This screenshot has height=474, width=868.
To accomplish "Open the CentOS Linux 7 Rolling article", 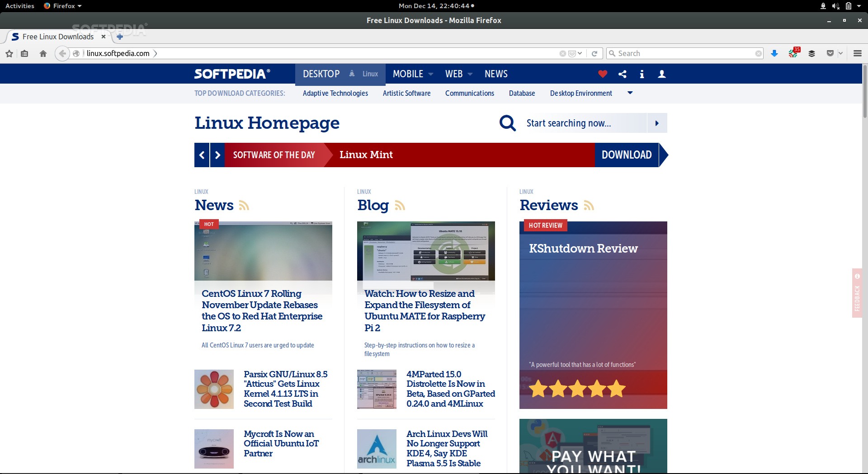I will pyautogui.click(x=262, y=310).
